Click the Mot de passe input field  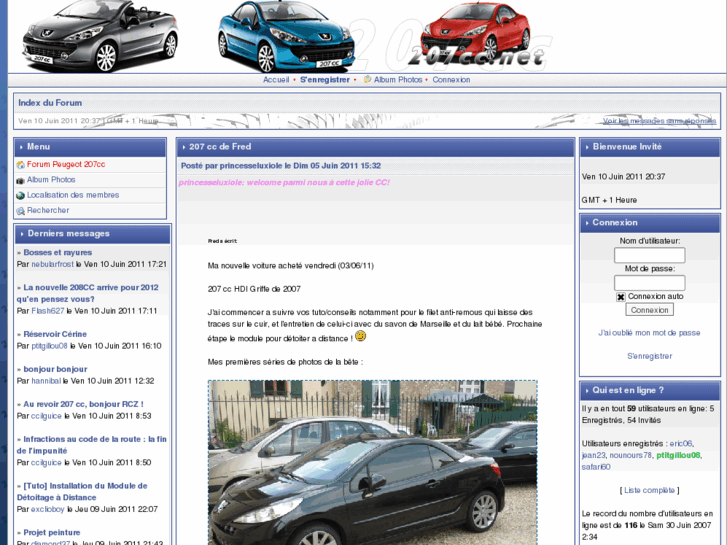pyautogui.click(x=650, y=283)
